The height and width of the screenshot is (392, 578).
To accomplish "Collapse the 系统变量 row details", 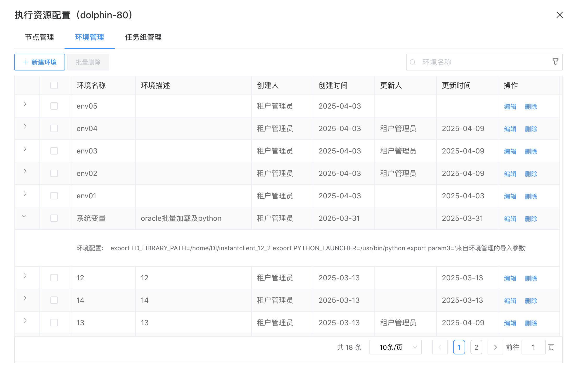I will pyautogui.click(x=24, y=216).
